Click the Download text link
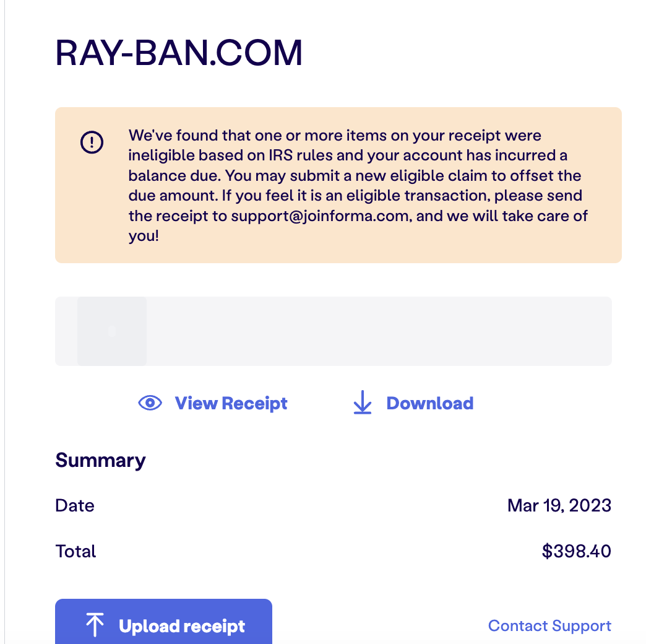 click(429, 404)
